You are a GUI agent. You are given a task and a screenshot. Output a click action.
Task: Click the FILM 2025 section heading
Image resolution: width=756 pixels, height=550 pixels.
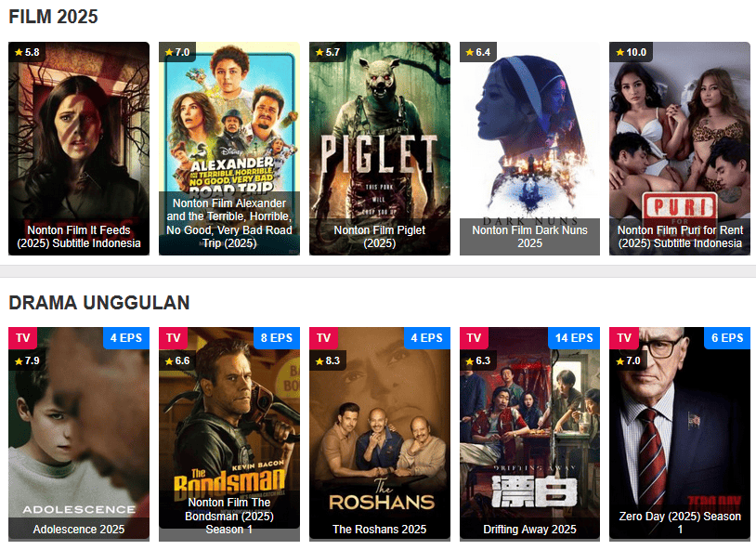[x=54, y=17]
